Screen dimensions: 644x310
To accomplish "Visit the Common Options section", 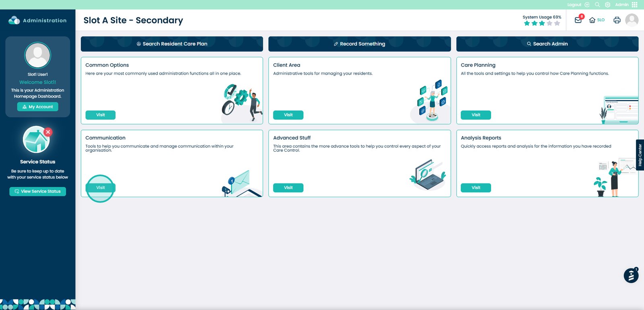I will [x=101, y=115].
